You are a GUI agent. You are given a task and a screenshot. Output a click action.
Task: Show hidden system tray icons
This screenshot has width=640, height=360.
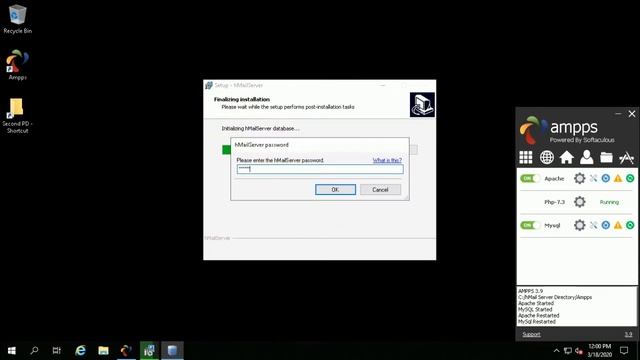(x=556, y=351)
